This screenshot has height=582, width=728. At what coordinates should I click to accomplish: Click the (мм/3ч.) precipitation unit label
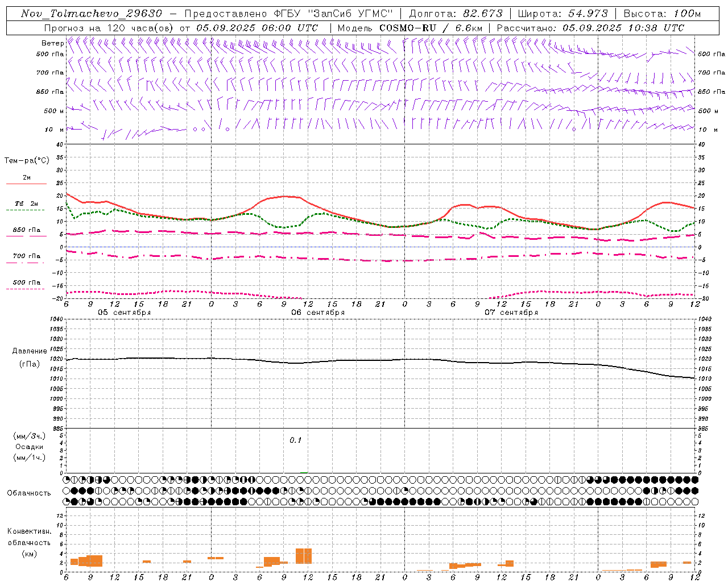pyautogui.click(x=29, y=436)
